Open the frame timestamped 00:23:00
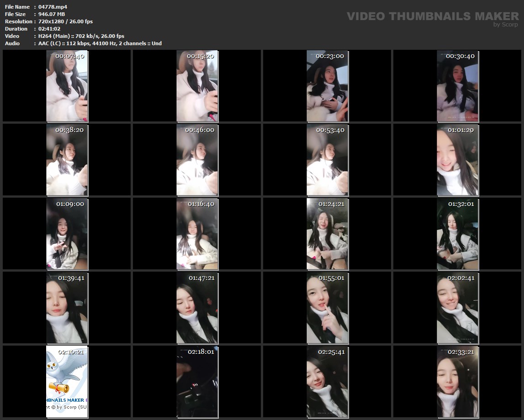 tap(327, 86)
